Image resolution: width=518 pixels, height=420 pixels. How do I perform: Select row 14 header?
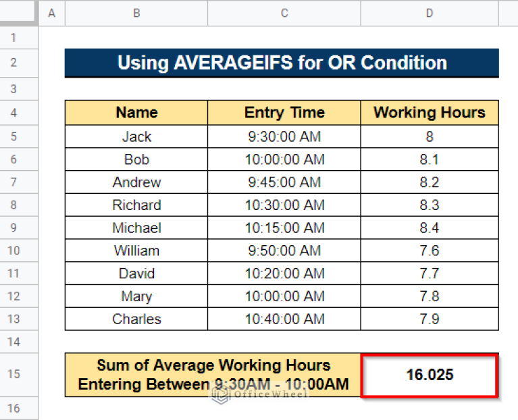[19, 342]
